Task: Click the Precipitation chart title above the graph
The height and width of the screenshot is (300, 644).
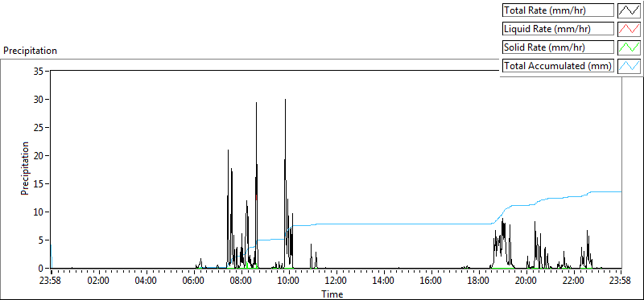Action: coord(30,51)
